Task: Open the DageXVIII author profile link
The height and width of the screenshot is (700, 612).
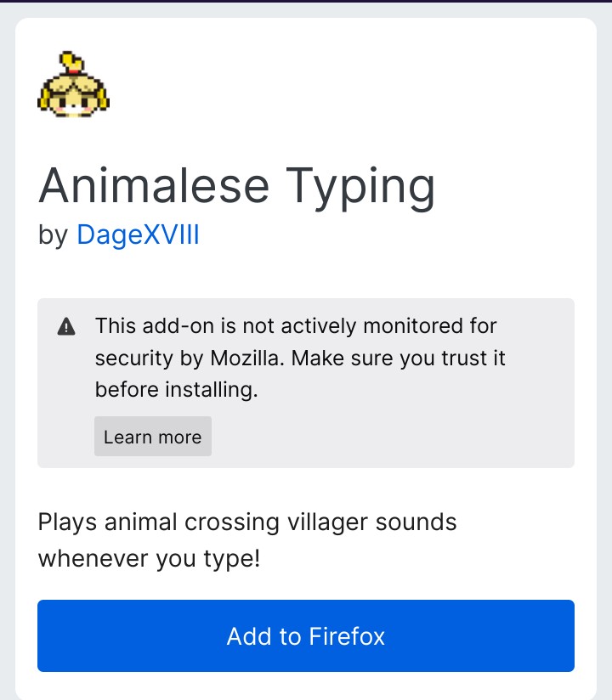Action: (138, 234)
